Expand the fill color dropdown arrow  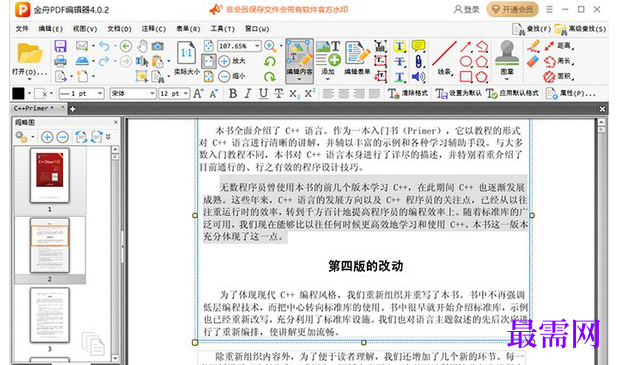point(29,94)
